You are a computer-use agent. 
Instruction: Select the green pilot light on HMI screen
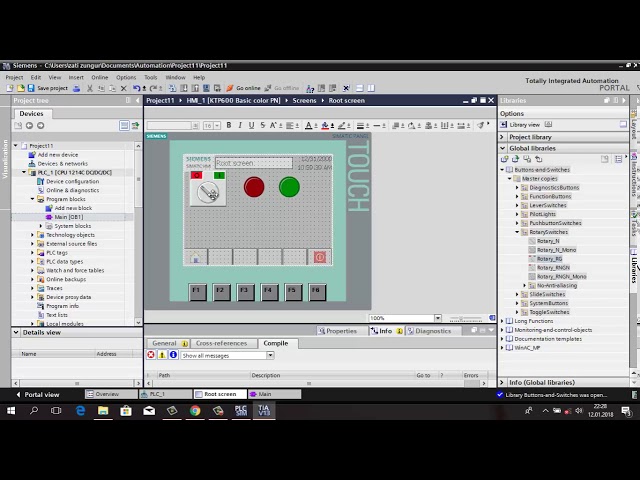coord(289,187)
